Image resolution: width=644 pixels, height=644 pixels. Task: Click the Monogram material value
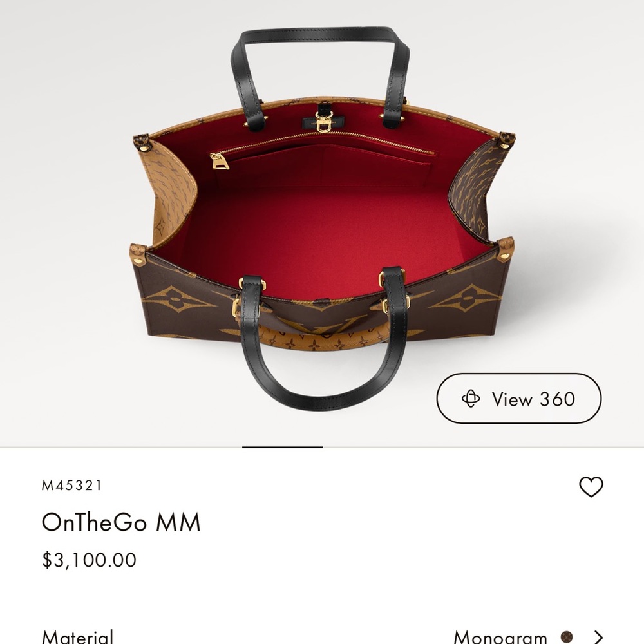(x=500, y=637)
